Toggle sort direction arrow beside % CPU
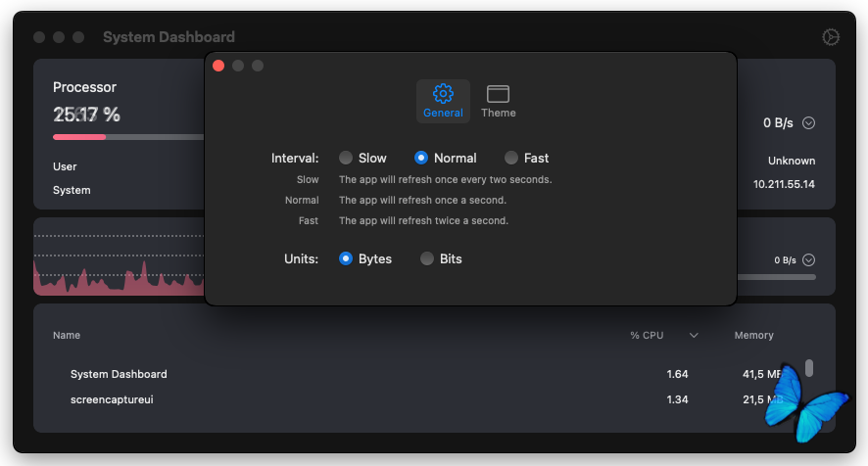The height and width of the screenshot is (466, 868). [694, 336]
